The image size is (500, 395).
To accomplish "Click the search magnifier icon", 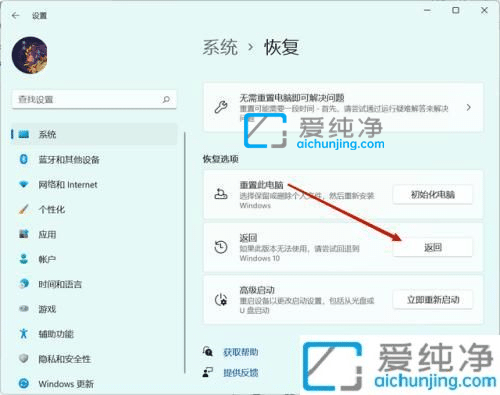I will tap(166, 99).
